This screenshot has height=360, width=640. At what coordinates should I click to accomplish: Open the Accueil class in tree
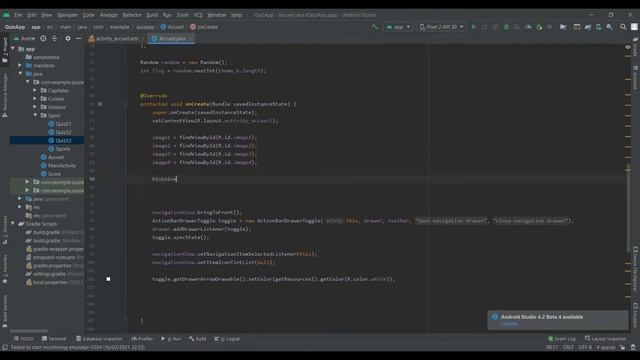point(53,157)
